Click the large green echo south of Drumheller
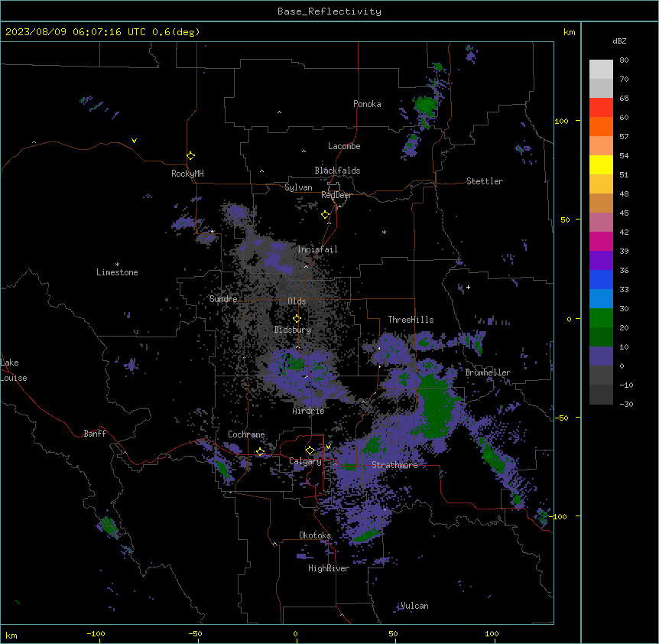The width and height of the screenshot is (659, 644). point(437,406)
